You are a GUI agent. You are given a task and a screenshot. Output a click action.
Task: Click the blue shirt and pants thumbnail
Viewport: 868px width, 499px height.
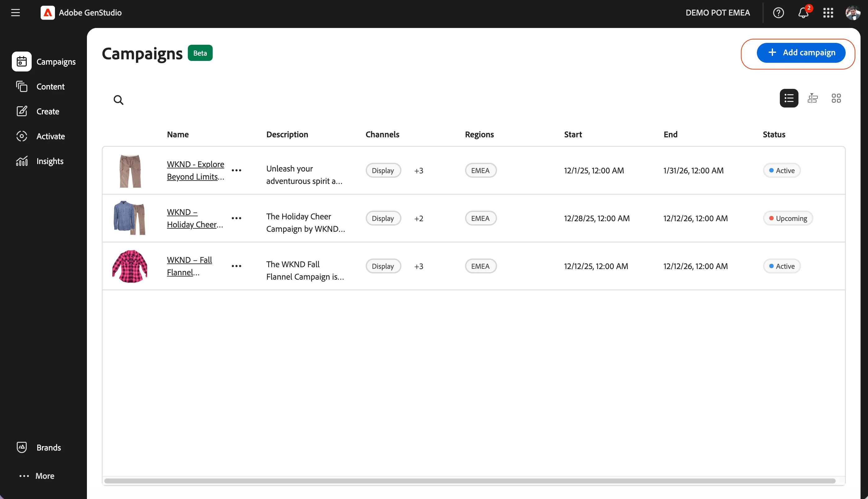coord(130,218)
